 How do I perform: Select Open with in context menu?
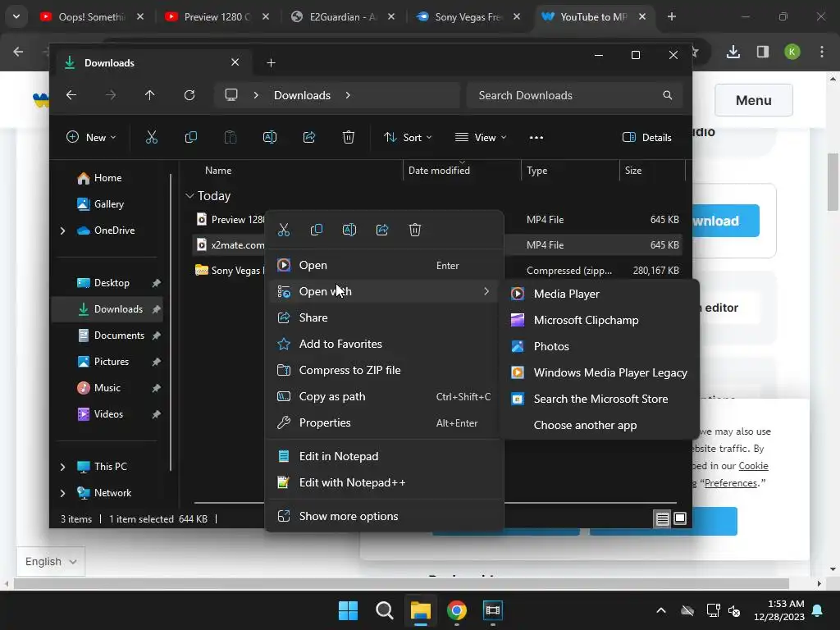(384, 291)
